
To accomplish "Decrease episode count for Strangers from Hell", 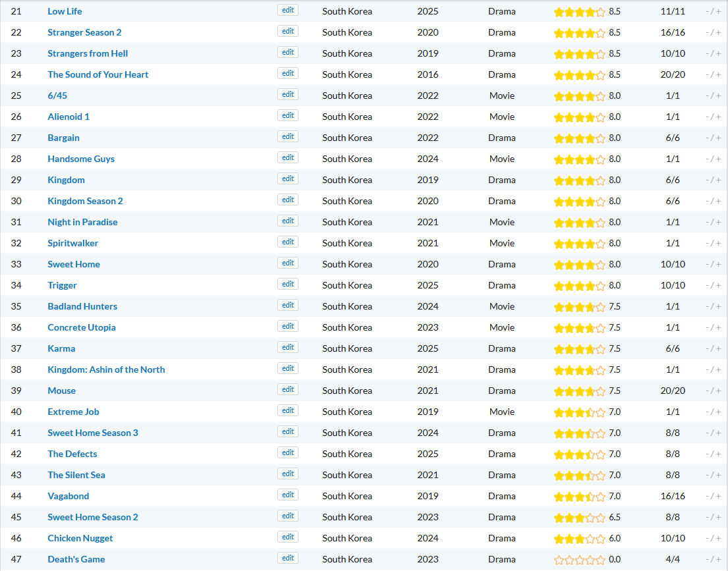I will pyautogui.click(x=707, y=53).
